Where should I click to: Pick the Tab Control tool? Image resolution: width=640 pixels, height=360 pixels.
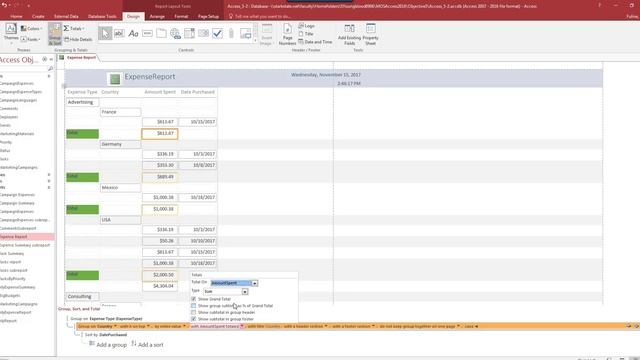[161, 33]
